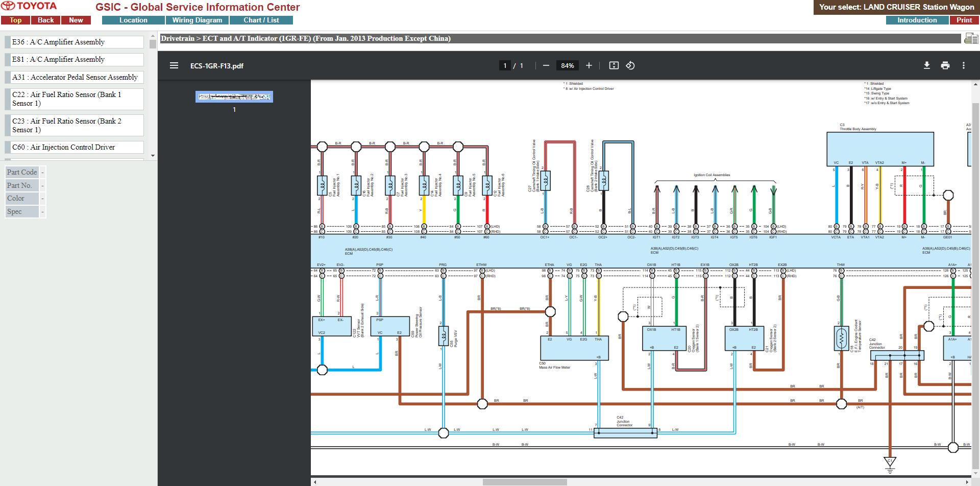Click the 84% zoom level field
The width and height of the screenshot is (980, 486).
coord(567,65)
